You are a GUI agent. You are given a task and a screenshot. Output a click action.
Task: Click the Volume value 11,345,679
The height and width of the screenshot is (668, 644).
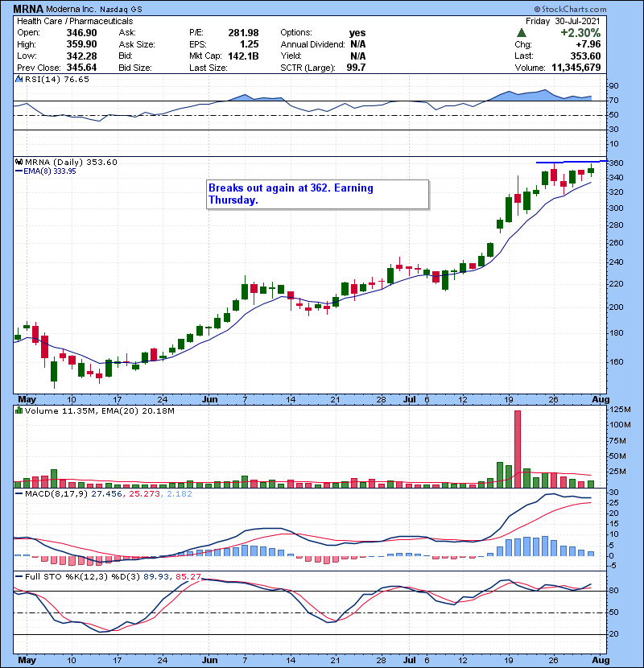(576, 68)
